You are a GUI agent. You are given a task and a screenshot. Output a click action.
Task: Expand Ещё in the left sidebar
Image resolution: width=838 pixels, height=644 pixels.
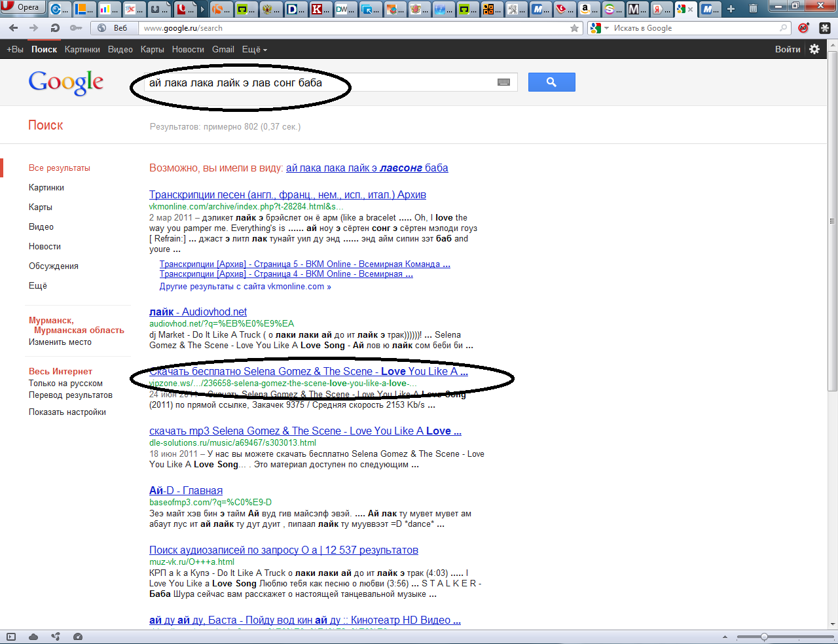38,286
